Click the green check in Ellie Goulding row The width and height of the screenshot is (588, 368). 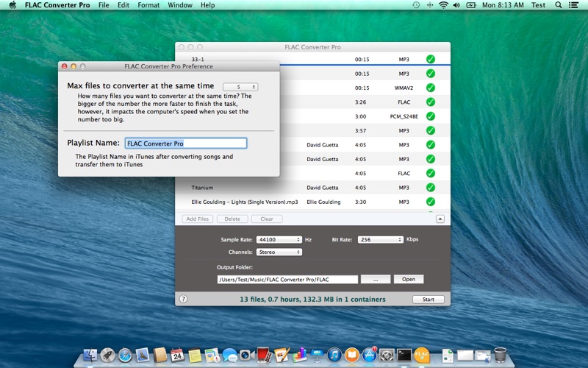[x=431, y=202]
